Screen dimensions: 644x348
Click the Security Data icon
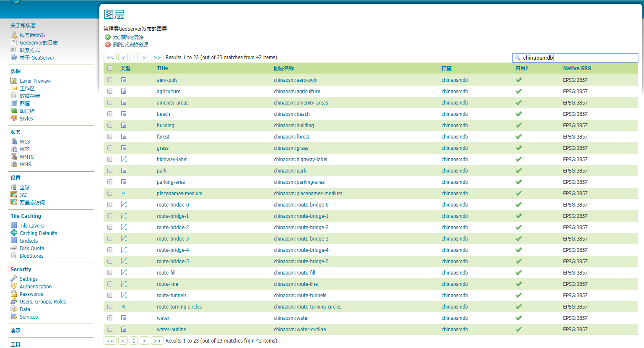pos(14,309)
